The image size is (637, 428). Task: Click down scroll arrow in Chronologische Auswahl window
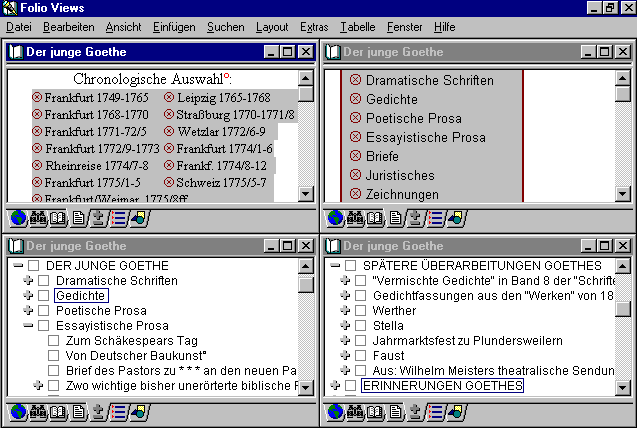[306, 194]
